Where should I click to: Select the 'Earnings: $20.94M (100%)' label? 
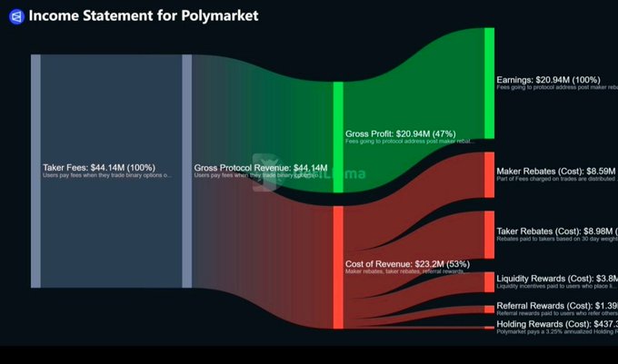pos(548,80)
